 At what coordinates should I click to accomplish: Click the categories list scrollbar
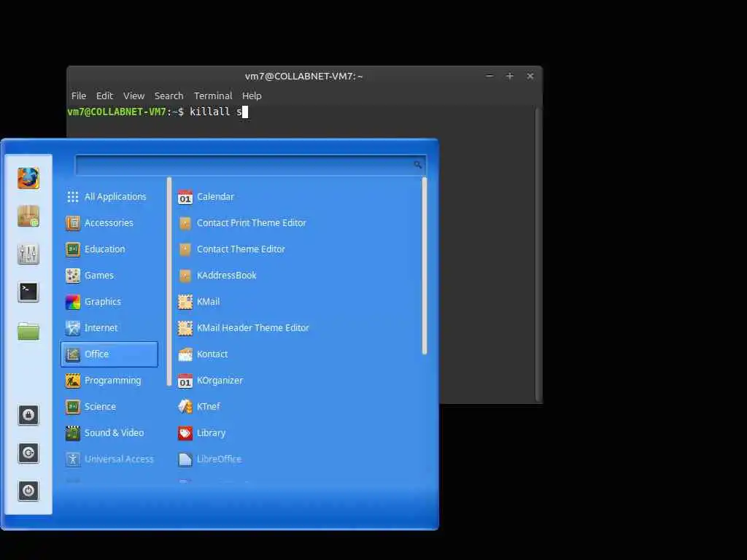pos(169,282)
